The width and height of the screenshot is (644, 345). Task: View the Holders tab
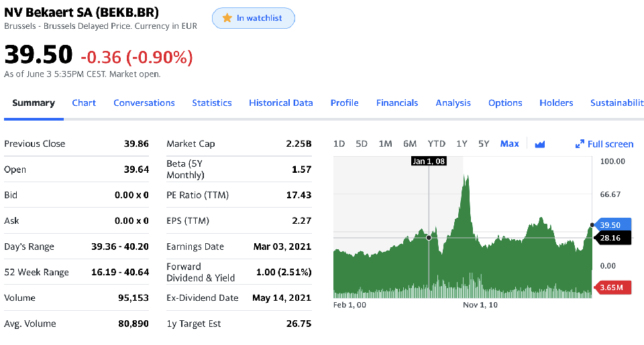pyautogui.click(x=556, y=103)
